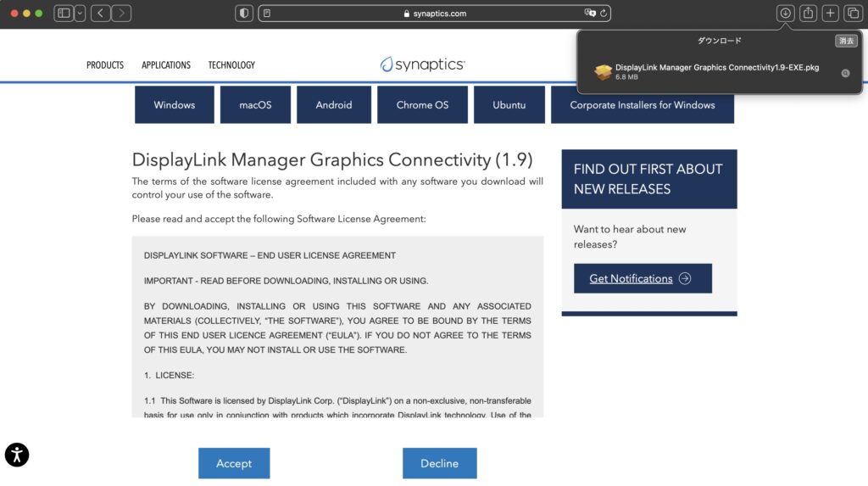Accept the software license agreement
This screenshot has width=868, height=486.
pyautogui.click(x=234, y=463)
